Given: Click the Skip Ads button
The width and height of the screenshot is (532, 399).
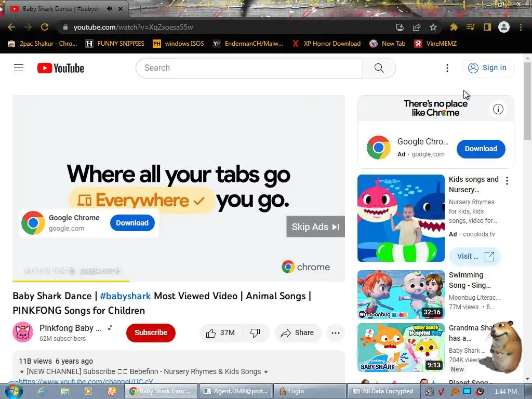Looking at the screenshot, I should [x=315, y=227].
